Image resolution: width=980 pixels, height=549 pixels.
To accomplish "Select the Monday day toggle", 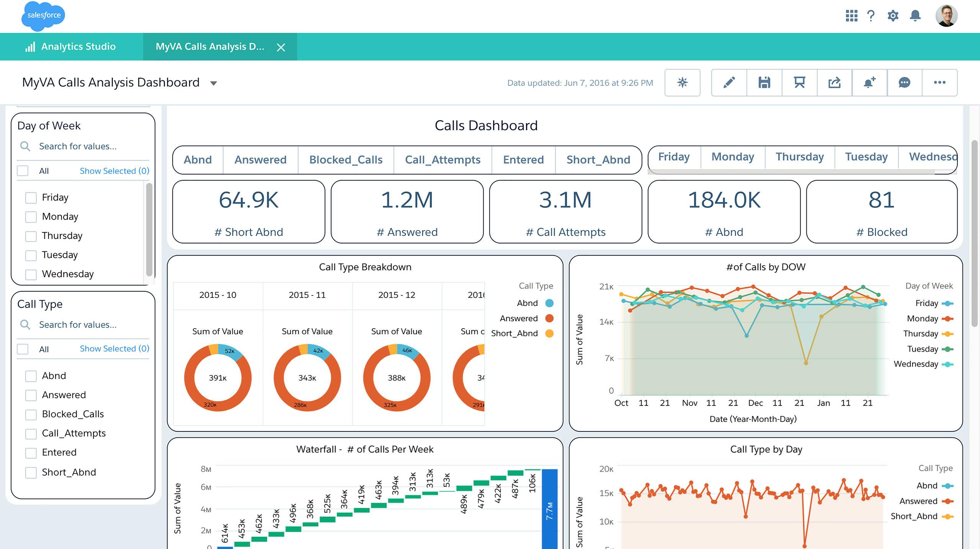I will coord(733,157).
